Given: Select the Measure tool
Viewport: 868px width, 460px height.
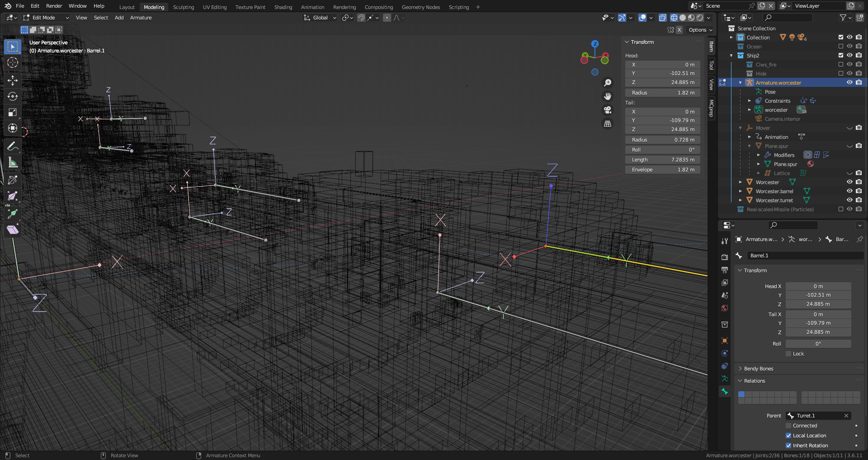Looking at the screenshot, I should (13, 162).
